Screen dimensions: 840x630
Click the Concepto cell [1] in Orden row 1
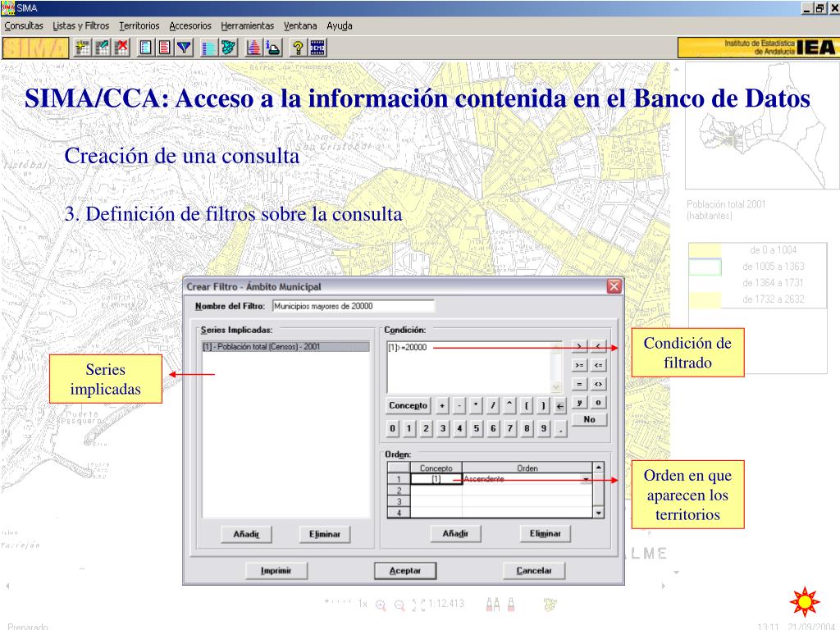click(x=436, y=479)
